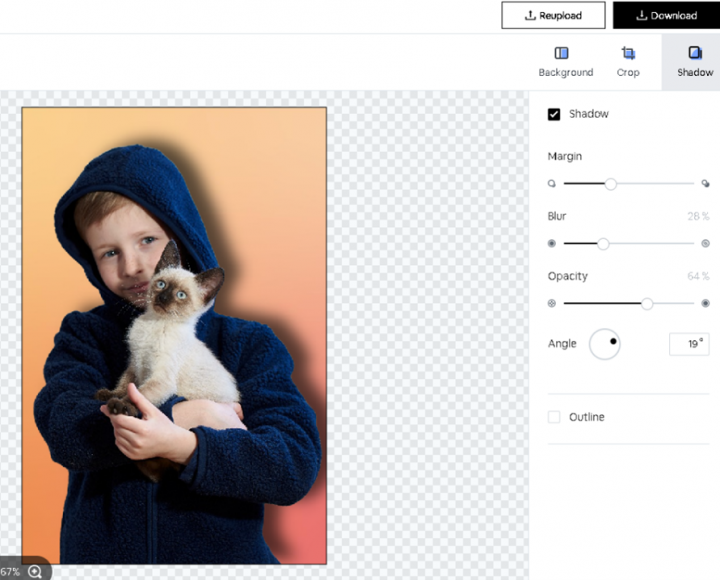
Task: Click the minimum blur icon left of Blur slider
Action: click(x=551, y=244)
